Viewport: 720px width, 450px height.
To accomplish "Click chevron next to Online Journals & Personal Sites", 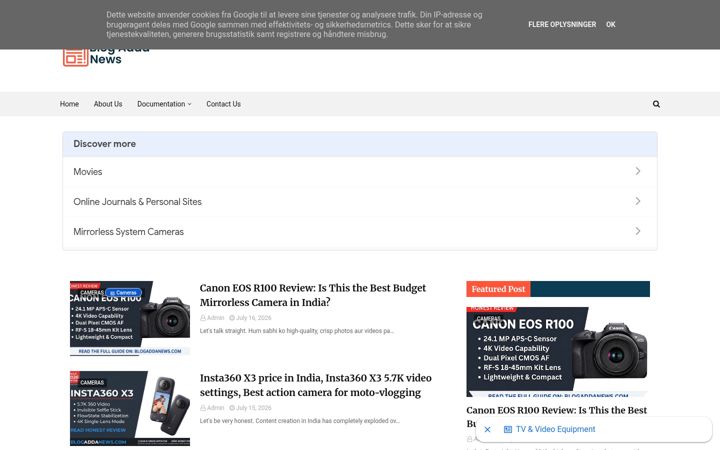I will point(638,201).
